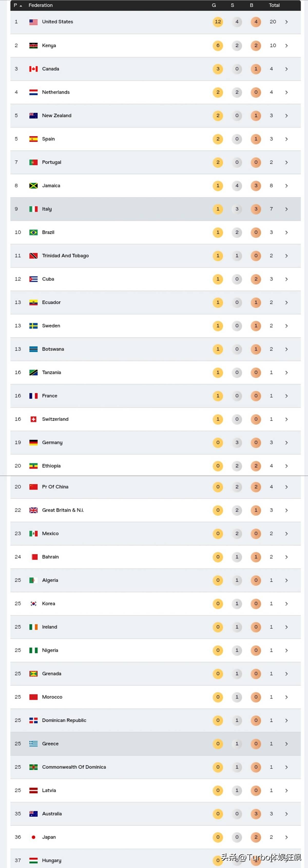Screen dimensions: 308x868
Task: Expand the Italy row chevron
Action: click(286, 209)
